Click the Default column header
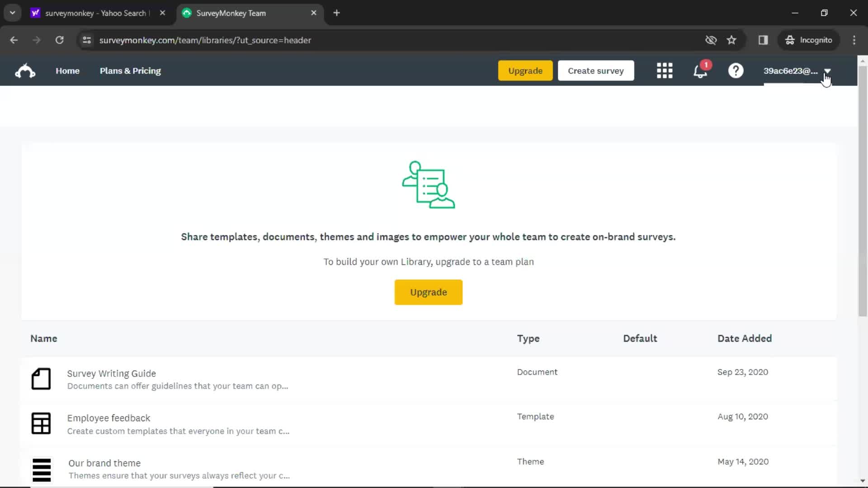This screenshot has width=868, height=488. click(640, 338)
